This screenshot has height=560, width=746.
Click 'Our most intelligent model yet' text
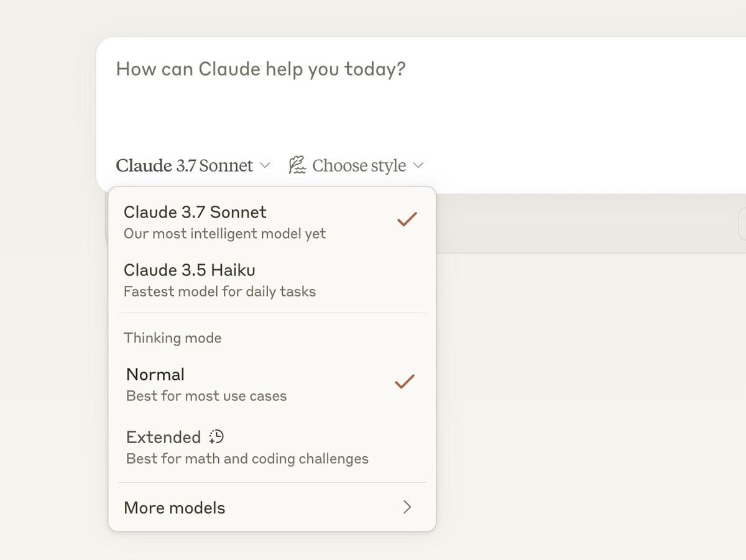pyautogui.click(x=225, y=234)
